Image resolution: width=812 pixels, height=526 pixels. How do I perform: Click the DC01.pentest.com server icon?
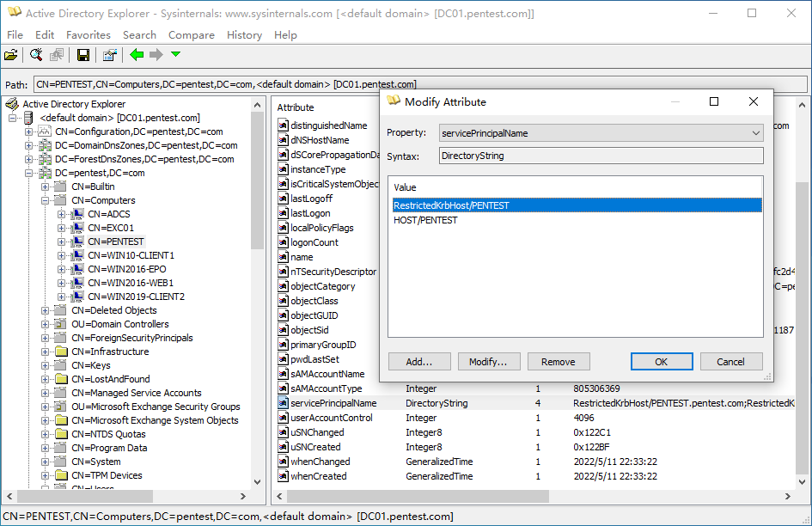28,118
